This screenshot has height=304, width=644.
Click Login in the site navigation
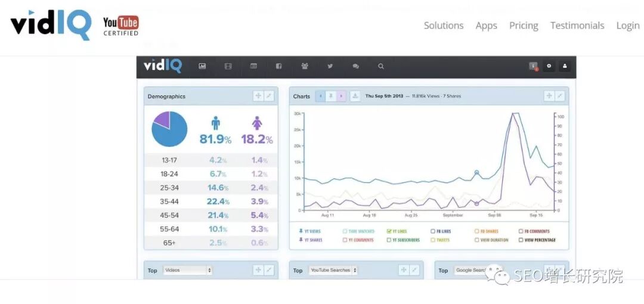[628, 26]
